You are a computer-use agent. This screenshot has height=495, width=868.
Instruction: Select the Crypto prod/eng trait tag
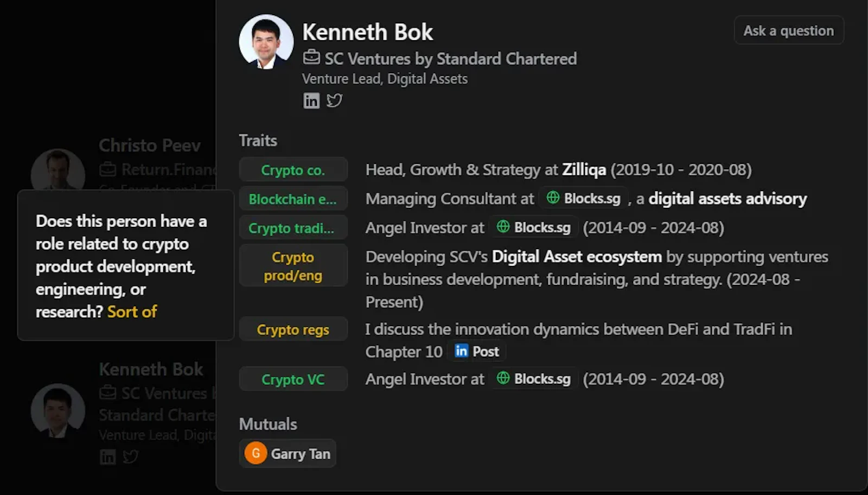293,266
